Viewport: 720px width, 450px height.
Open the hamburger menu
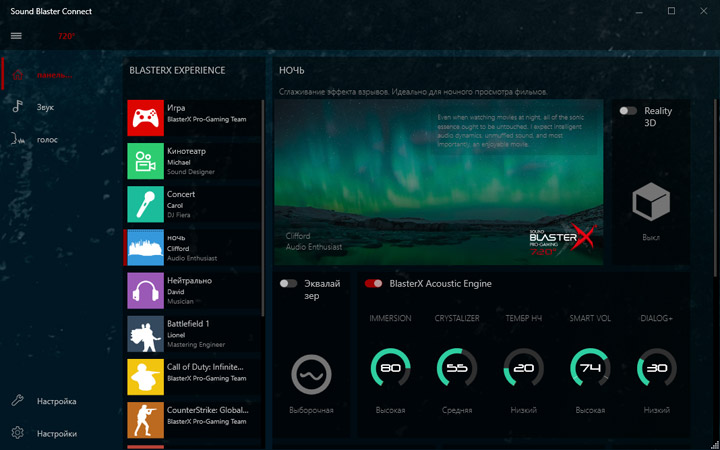[x=16, y=36]
